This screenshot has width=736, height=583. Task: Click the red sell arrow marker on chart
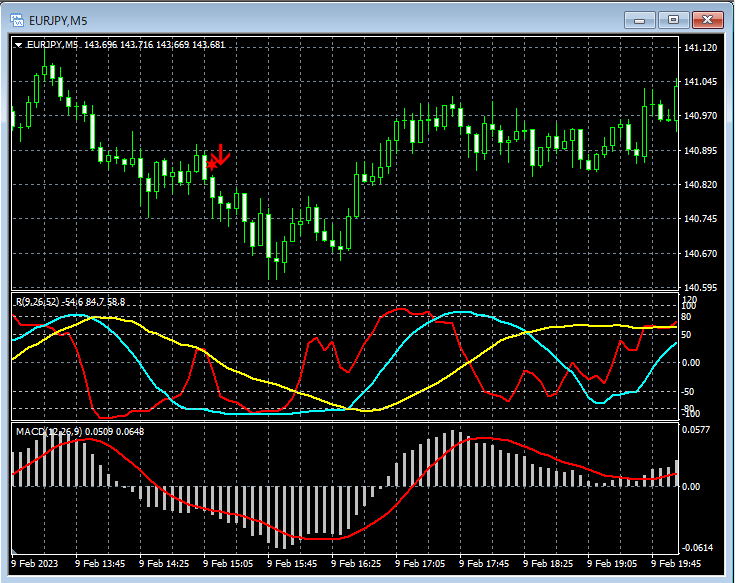(x=219, y=156)
